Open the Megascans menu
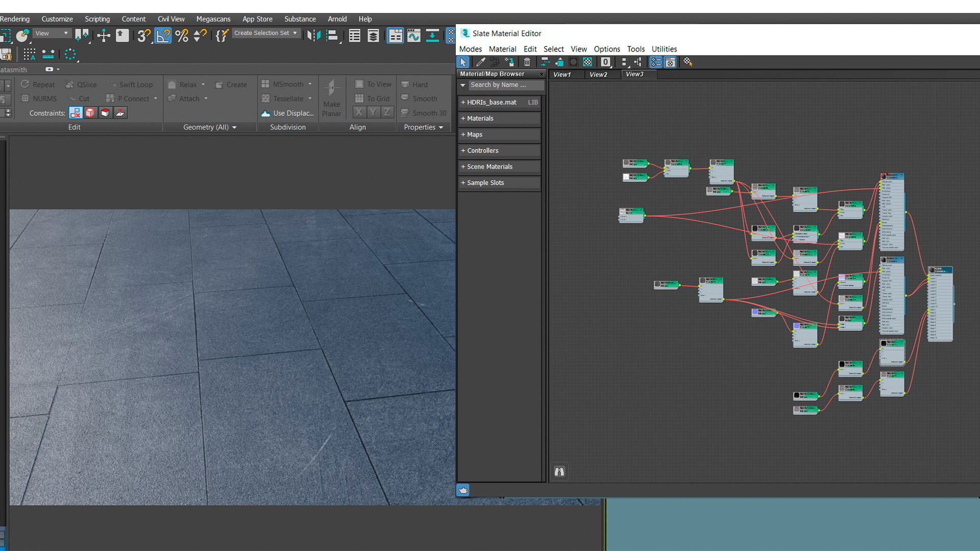Screen dimensions: 980x551 pos(213,19)
